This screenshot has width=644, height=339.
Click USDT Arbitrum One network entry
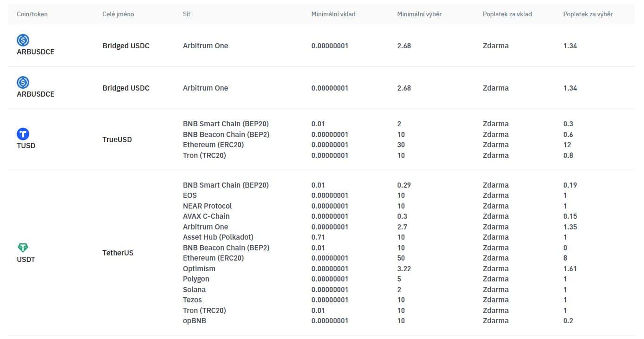tap(206, 227)
